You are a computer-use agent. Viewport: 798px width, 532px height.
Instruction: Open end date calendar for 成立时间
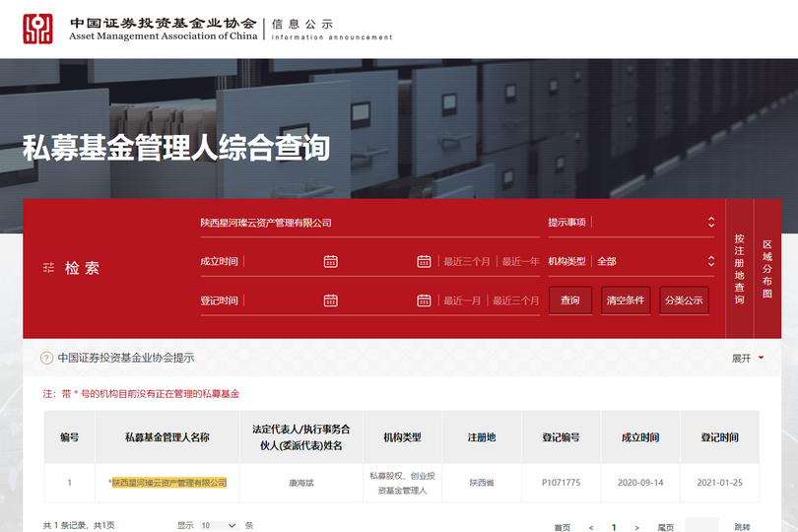point(424,262)
